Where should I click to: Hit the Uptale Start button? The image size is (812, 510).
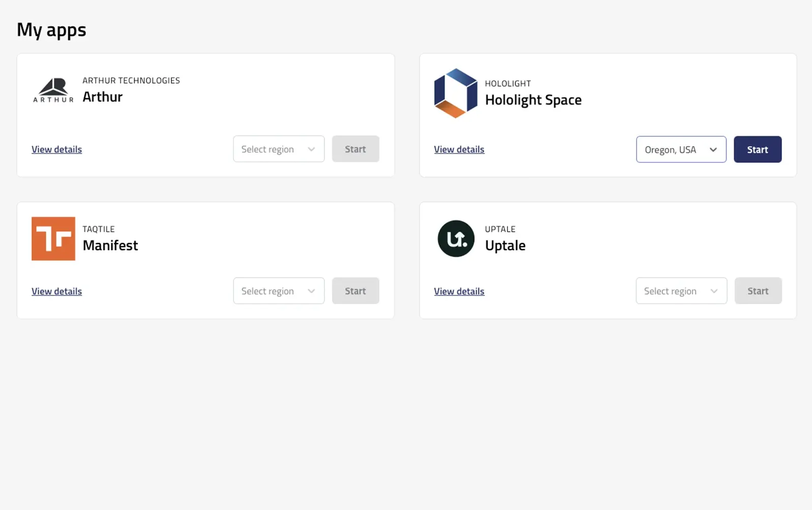point(758,291)
